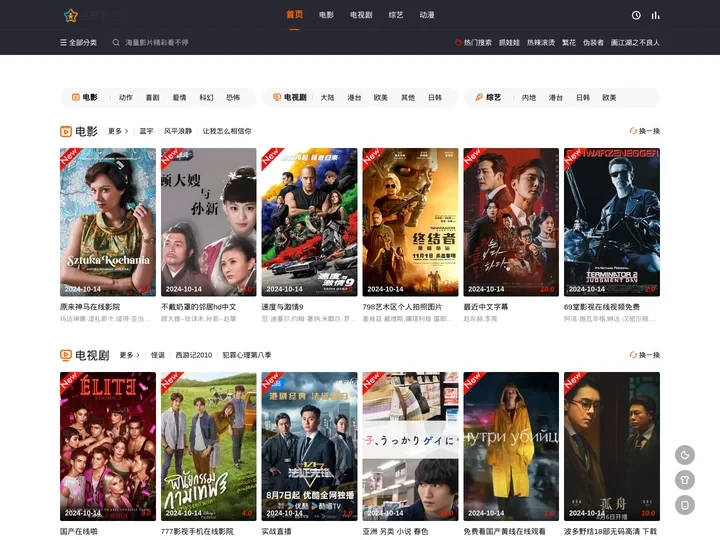This screenshot has width=720, height=540.
Task: Open watch history clock icon
Action: click(636, 15)
